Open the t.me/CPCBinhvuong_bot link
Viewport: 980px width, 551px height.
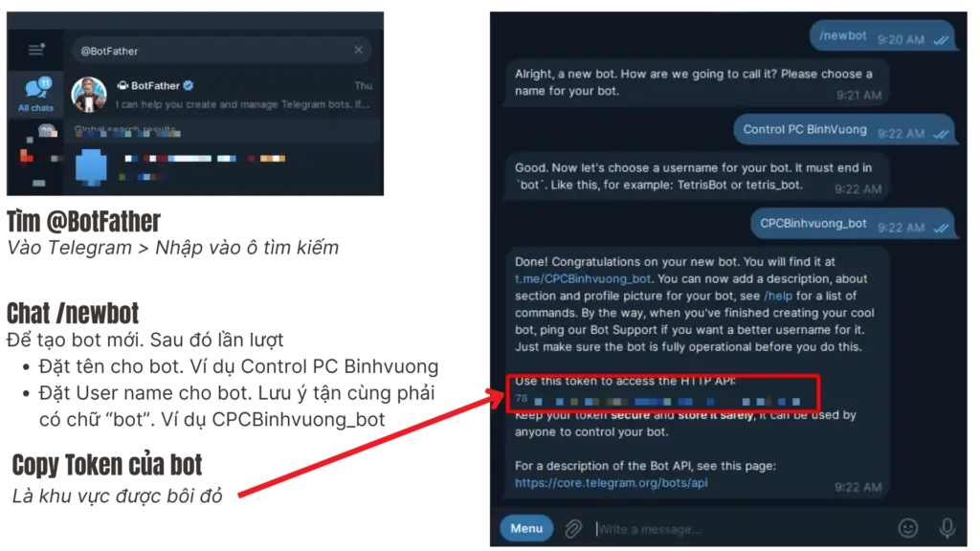[x=583, y=278]
